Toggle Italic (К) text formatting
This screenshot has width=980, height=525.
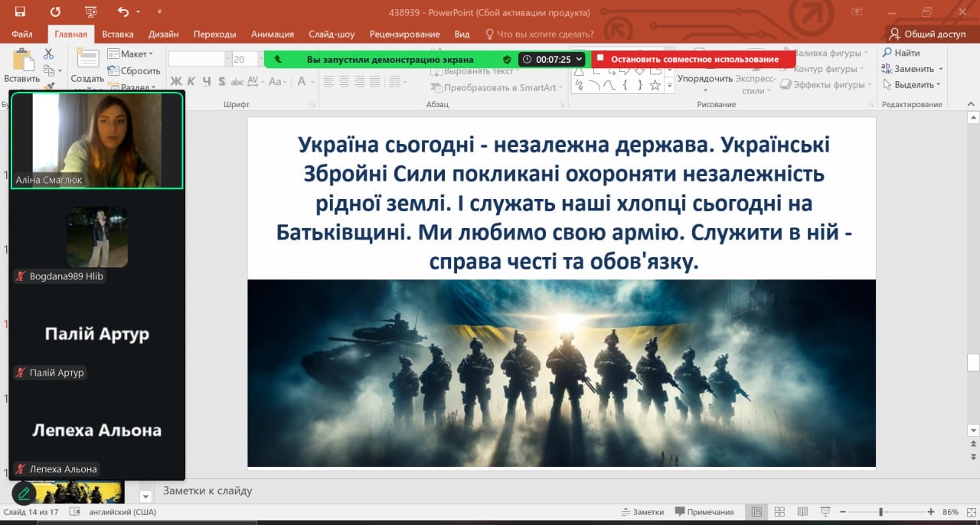pos(191,81)
